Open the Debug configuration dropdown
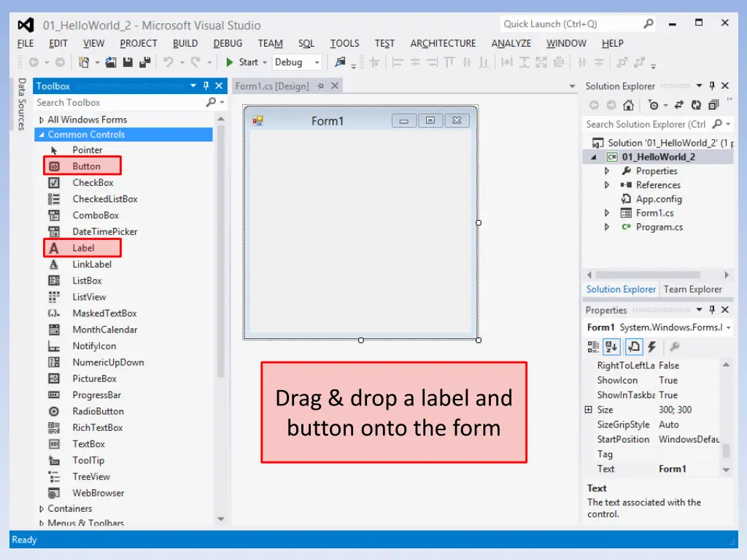 pos(317,63)
